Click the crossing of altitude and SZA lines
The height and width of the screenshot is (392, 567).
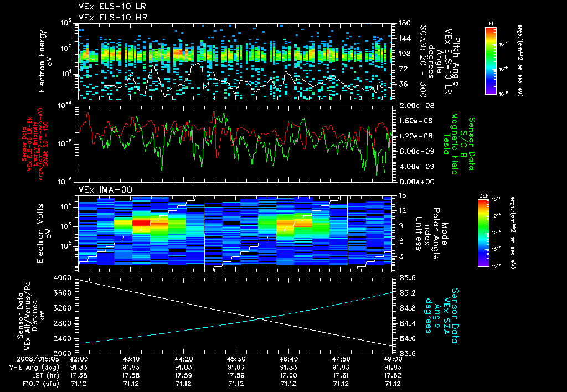260,318
